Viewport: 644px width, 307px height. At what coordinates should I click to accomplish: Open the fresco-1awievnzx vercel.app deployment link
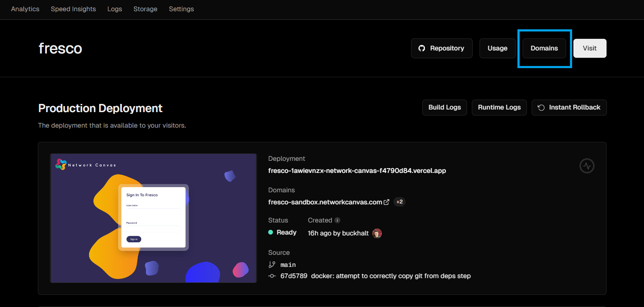pyautogui.click(x=357, y=171)
